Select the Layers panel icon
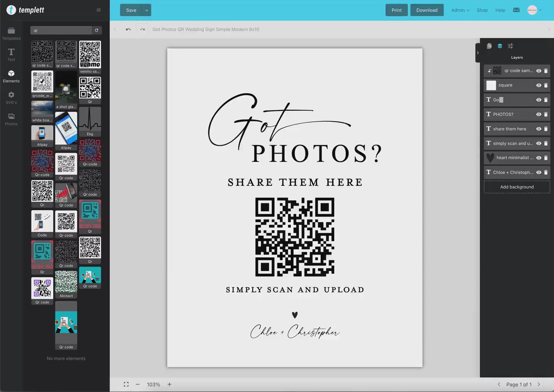 tap(500, 46)
